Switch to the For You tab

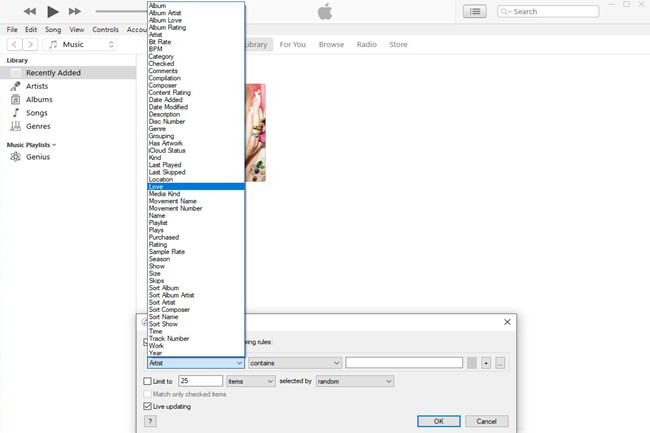tap(293, 44)
